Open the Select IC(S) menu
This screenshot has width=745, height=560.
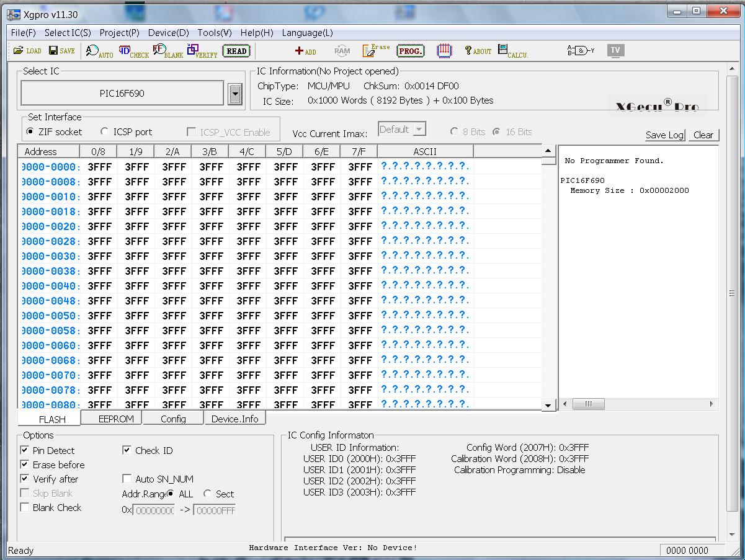(x=68, y=33)
